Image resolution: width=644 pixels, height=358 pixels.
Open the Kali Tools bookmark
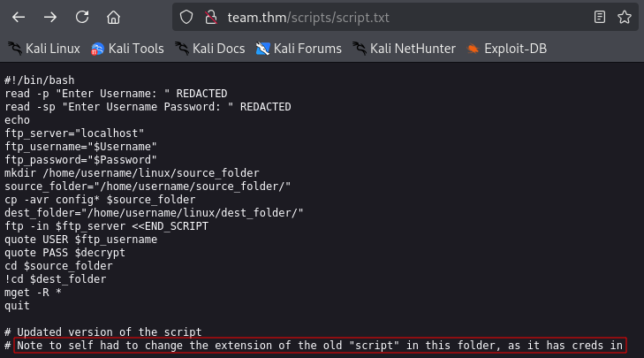tap(127, 49)
